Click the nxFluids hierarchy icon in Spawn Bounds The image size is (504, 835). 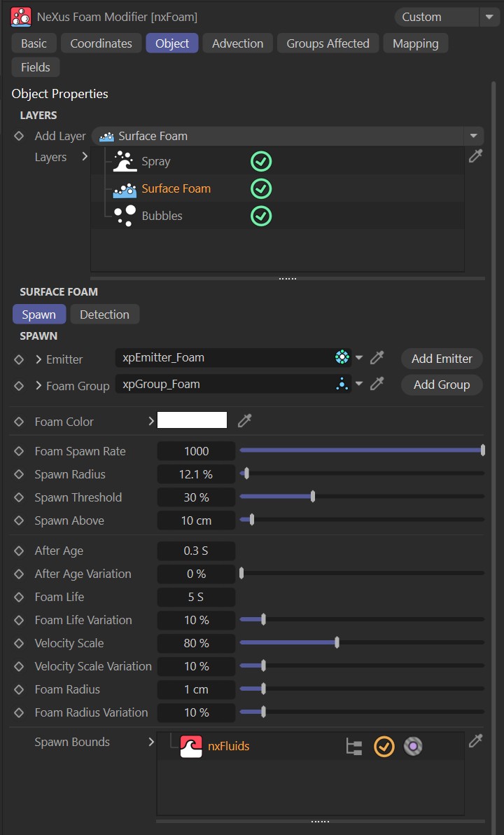coord(354,747)
